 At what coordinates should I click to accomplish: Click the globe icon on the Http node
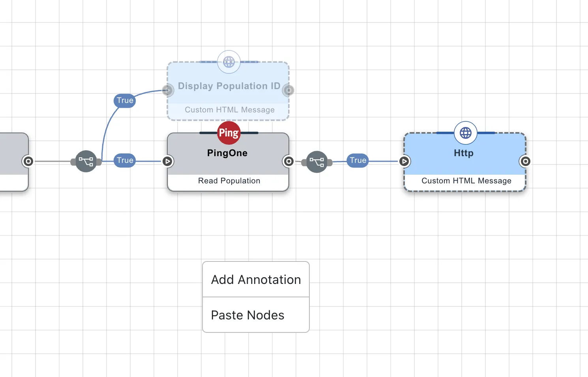(466, 133)
